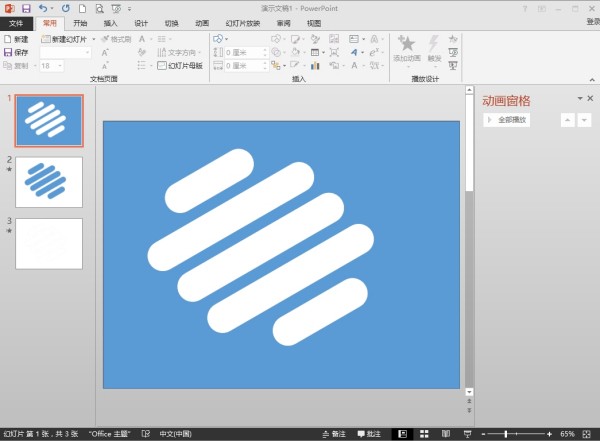Open reading view from the status bar

click(x=444, y=434)
